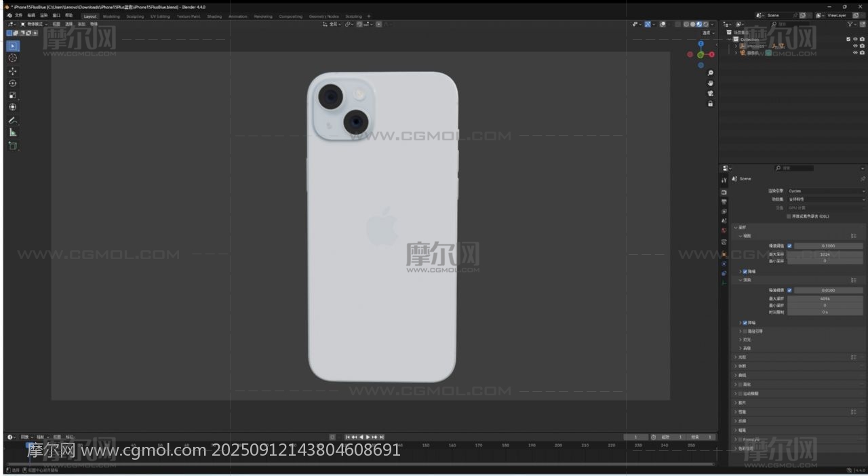The width and height of the screenshot is (868, 476).
Task: Enable the 开放式着色语言 (OSL) checkbox
Action: [x=789, y=216]
